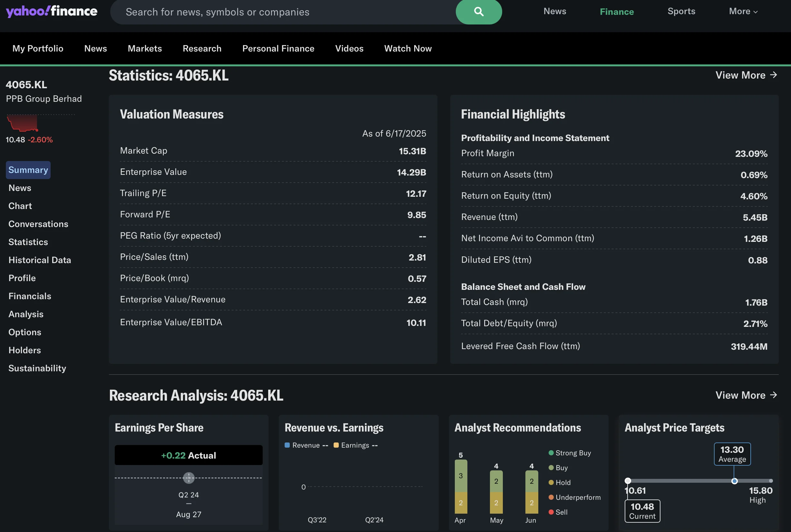Click the +0.22 Actual EPS label

coord(189,455)
